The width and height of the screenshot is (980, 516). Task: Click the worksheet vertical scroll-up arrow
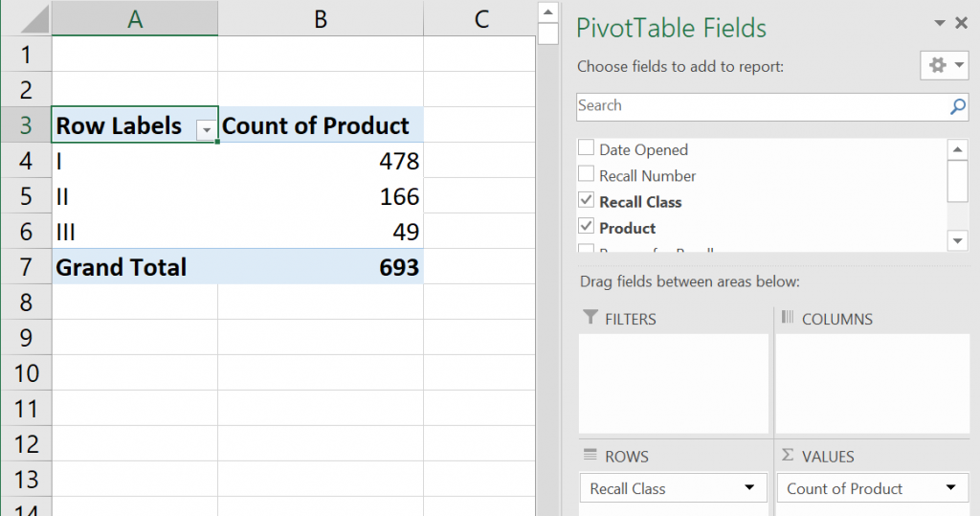(547, 11)
